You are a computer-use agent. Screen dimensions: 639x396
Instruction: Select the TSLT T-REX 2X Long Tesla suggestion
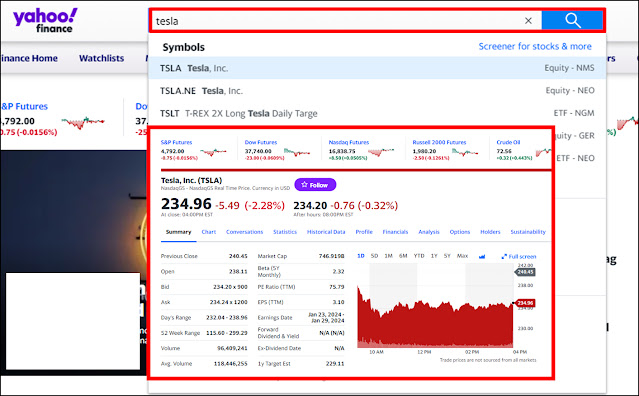pyautogui.click(x=377, y=113)
